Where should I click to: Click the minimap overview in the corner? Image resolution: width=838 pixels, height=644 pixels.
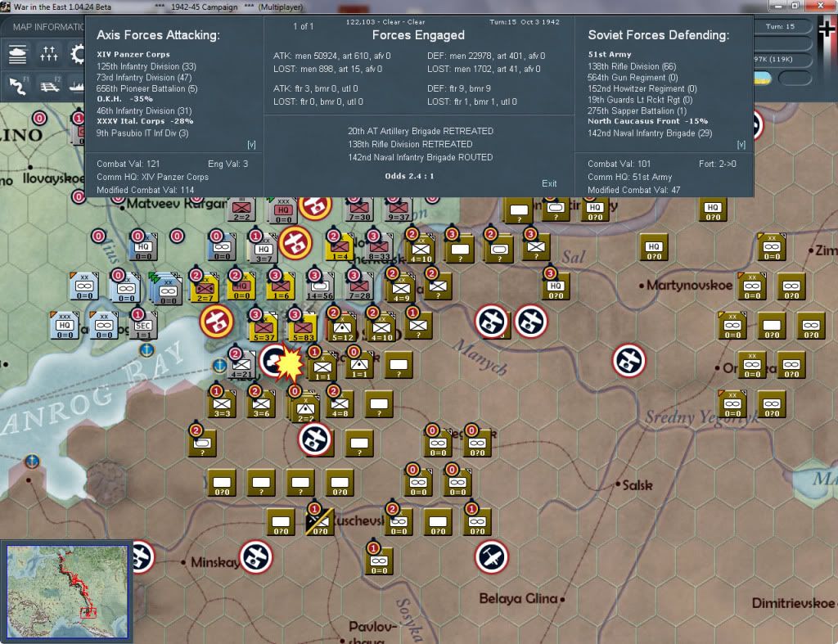pyautogui.click(x=67, y=591)
